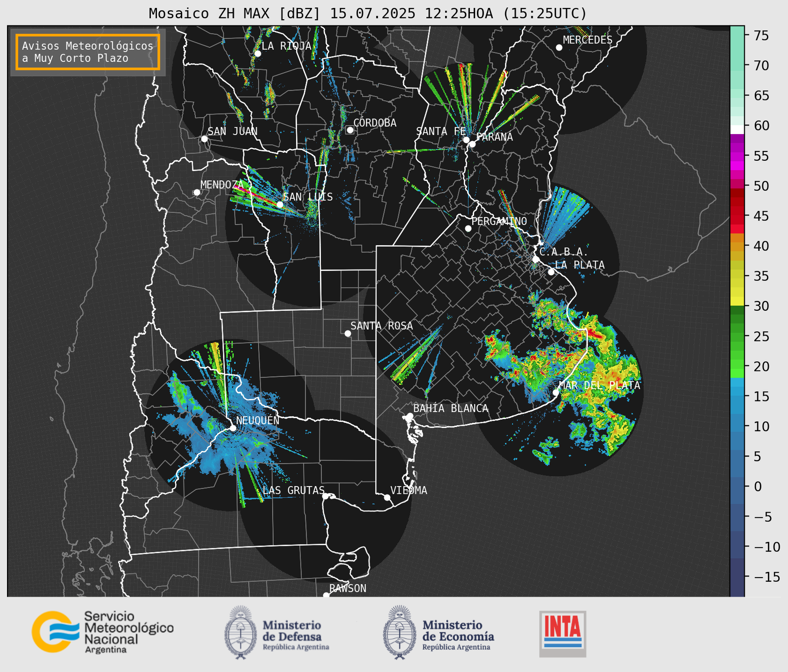Click the LA PLATA city label
788x672 pixels.
tap(580, 265)
